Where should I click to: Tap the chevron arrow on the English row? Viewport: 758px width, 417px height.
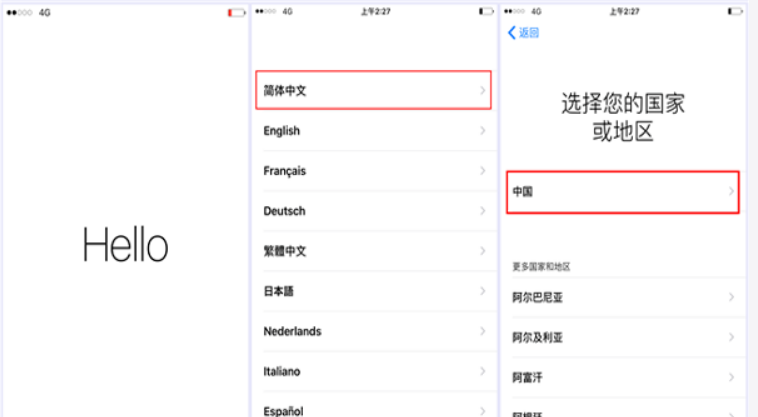(482, 131)
